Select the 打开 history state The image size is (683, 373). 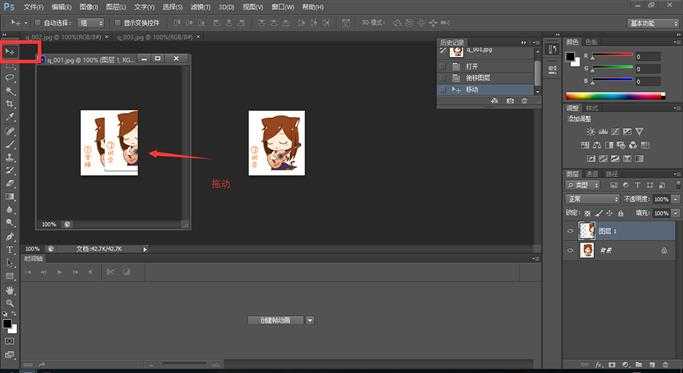coord(486,67)
